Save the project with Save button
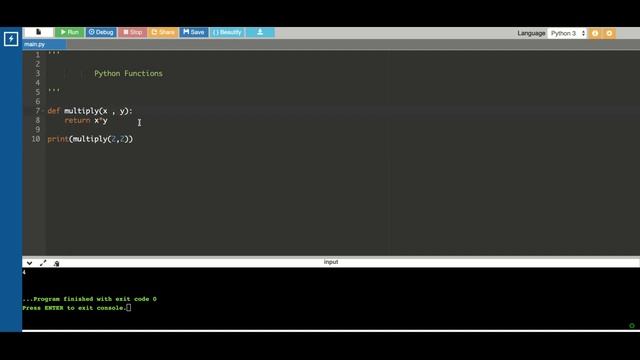Viewport: 640px width, 360px height. (193, 32)
